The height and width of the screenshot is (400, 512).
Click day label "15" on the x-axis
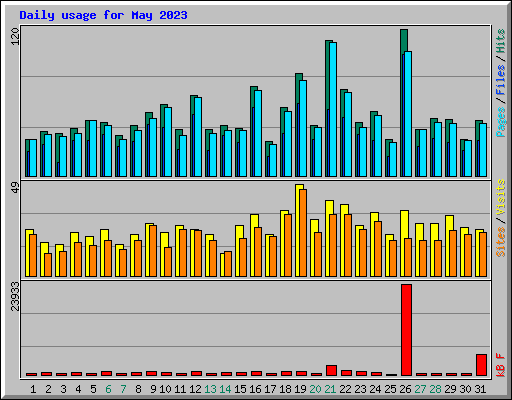(x=240, y=389)
